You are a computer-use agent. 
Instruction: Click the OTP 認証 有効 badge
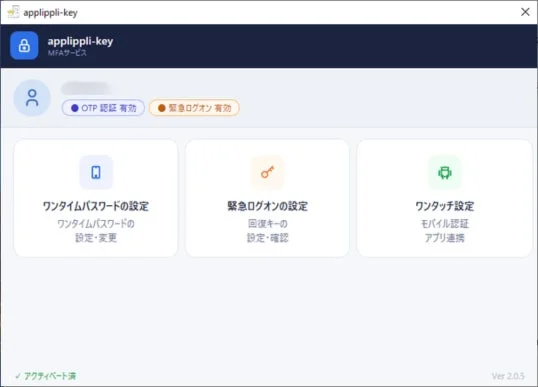[x=103, y=108]
